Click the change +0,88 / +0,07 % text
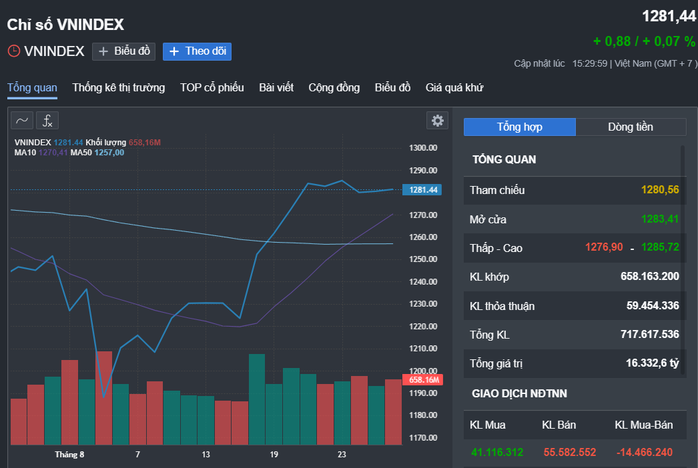This screenshot has width=698, height=468. 644,41
